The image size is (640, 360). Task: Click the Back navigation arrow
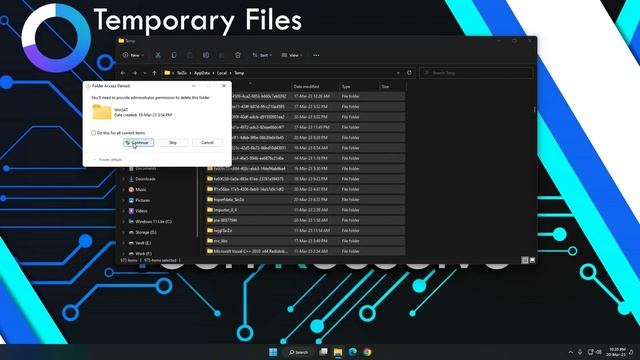pos(123,73)
